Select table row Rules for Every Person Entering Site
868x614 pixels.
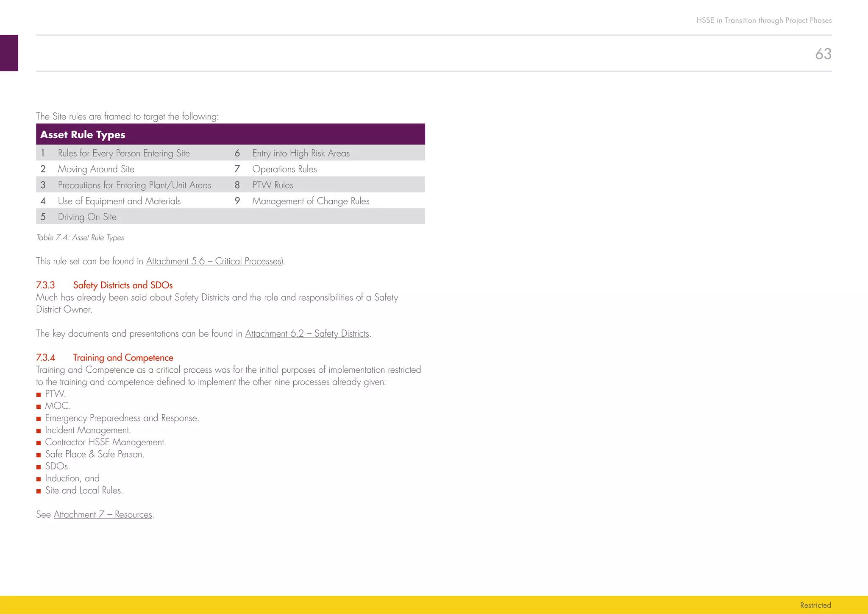point(124,153)
